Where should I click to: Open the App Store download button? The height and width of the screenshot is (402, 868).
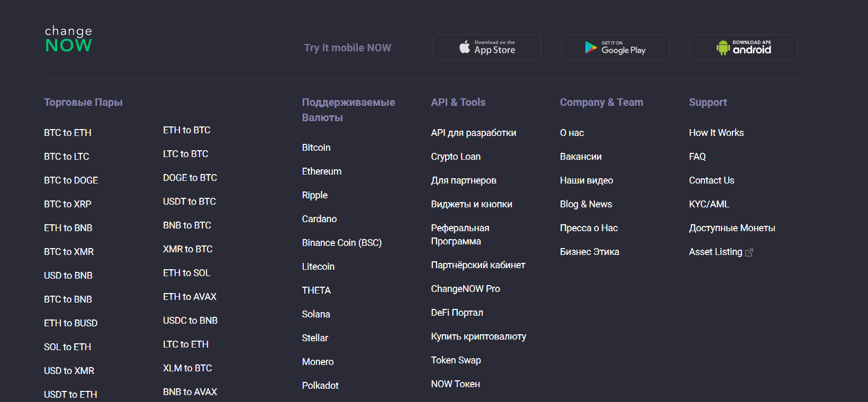click(x=487, y=48)
